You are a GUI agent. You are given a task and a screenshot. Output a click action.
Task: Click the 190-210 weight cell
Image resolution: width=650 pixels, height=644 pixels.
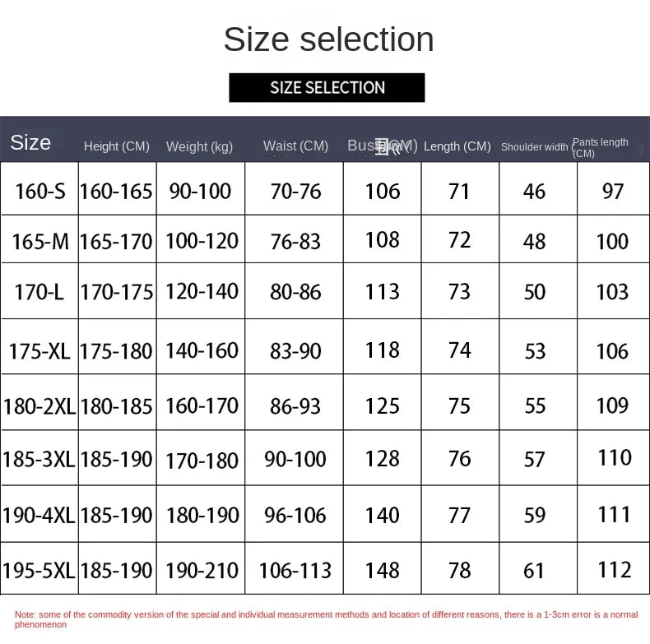(x=202, y=570)
